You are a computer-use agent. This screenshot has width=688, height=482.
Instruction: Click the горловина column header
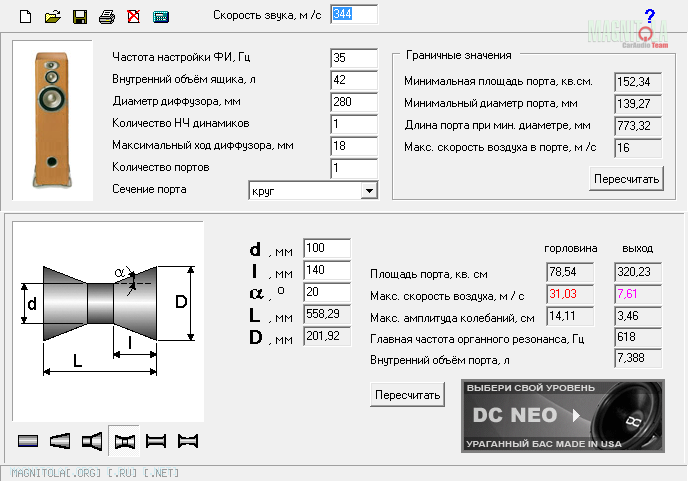(x=570, y=249)
